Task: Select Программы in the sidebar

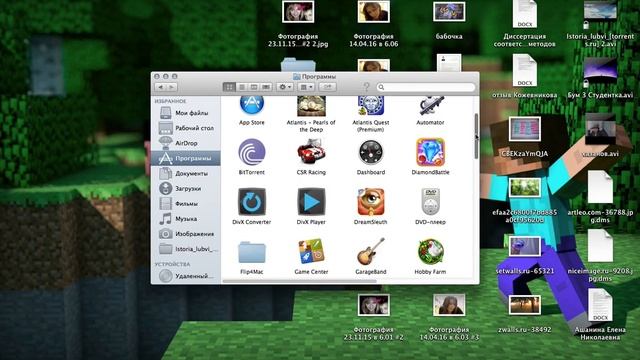Action: tap(186, 158)
